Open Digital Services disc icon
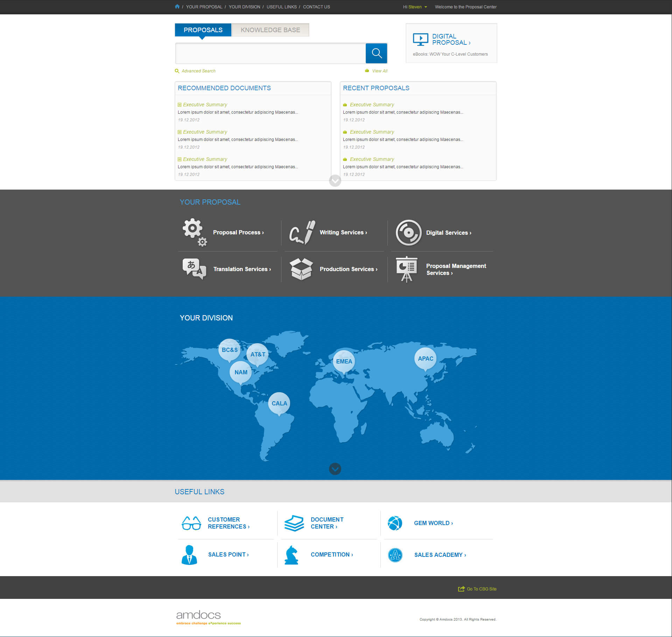Viewport: 672px width, 637px height. [x=408, y=232]
